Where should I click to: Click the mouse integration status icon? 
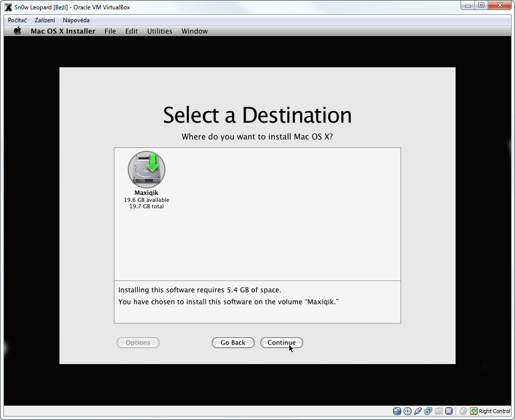click(463, 411)
